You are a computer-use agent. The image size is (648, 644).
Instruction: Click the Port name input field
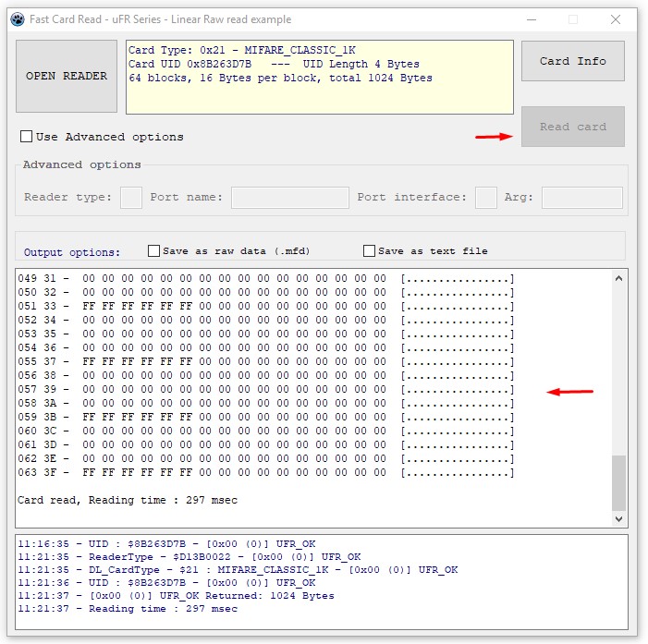tap(289, 198)
